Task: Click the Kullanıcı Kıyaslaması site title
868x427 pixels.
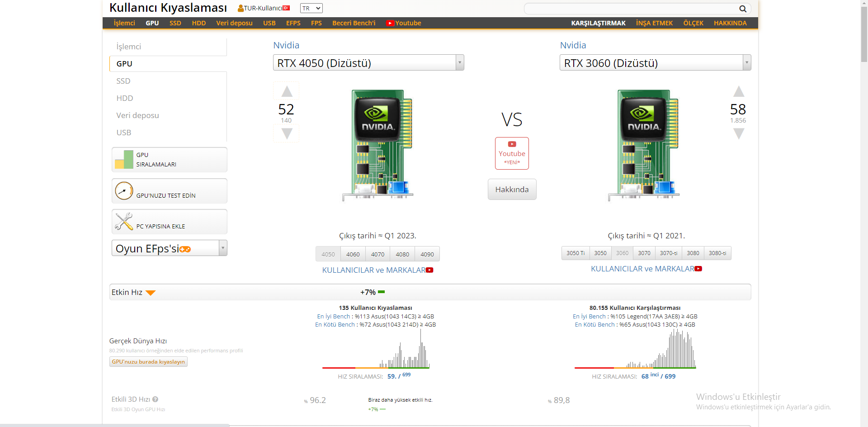Action: [x=168, y=8]
